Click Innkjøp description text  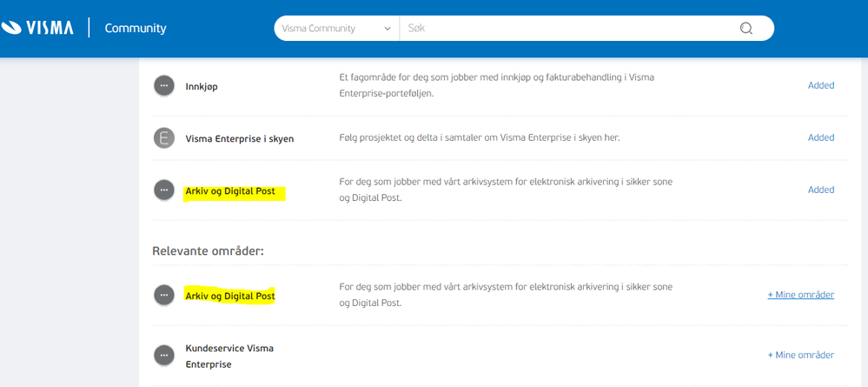(x=496, y=85)
